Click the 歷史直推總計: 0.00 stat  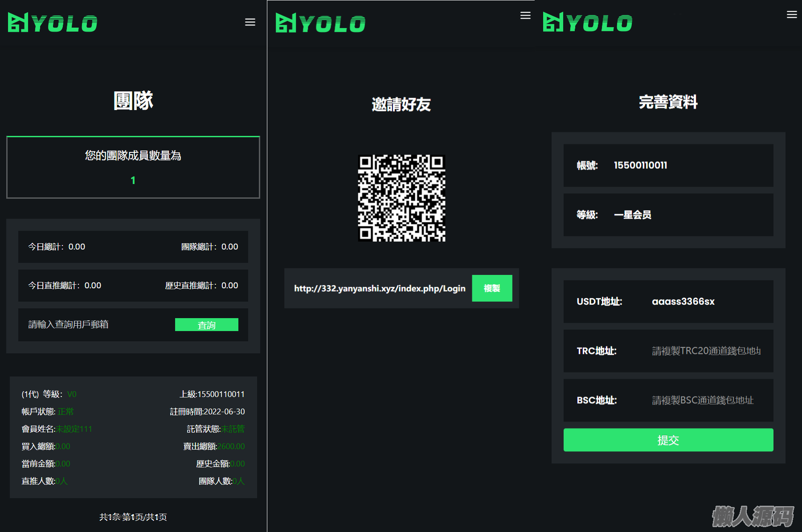point(201,286)
